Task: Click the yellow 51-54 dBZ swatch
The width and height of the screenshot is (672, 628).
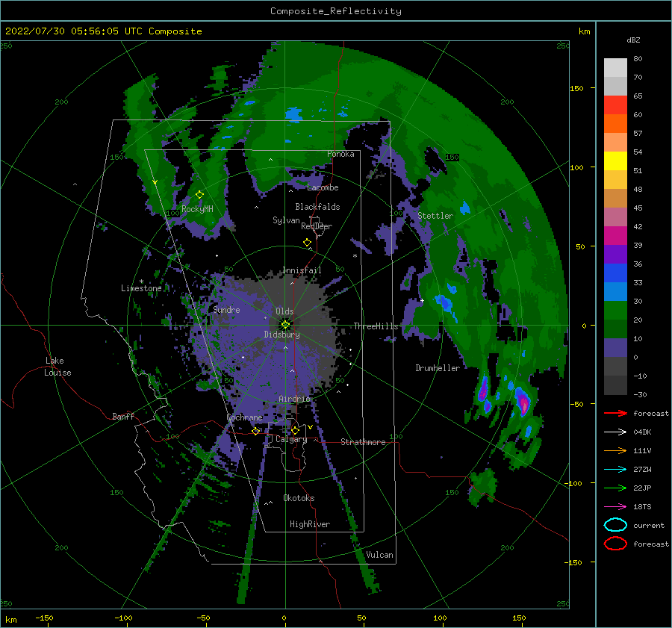Action: click(x=615, y=161)
